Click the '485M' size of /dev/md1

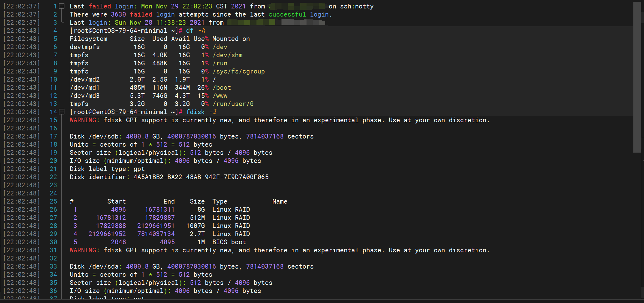tap(137, 88)
